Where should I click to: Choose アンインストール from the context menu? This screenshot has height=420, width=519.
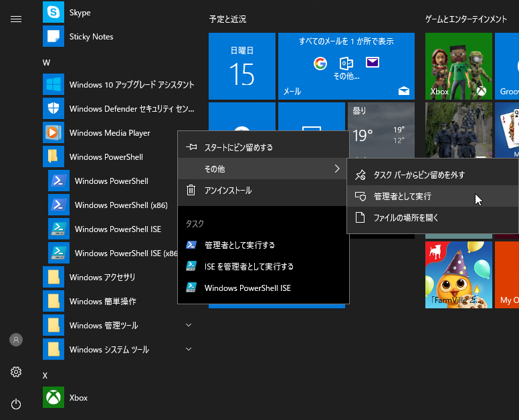(x=264, y=190)
